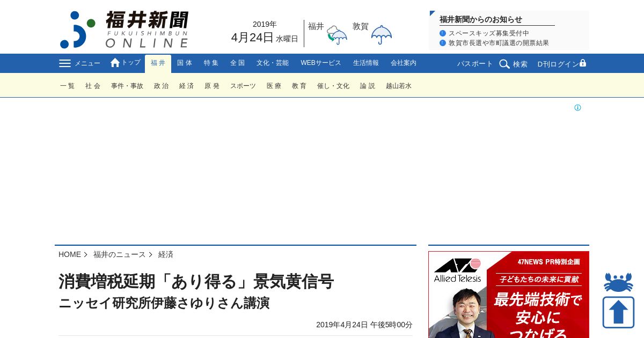Open the 特集 navigation tab

click(x=211, y=63)
